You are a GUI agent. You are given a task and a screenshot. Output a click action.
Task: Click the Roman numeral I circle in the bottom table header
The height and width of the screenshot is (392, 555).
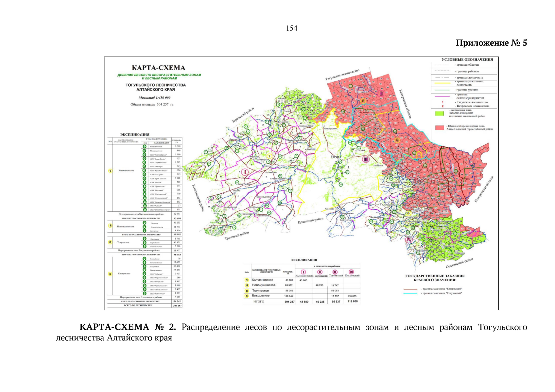point(303,272)
